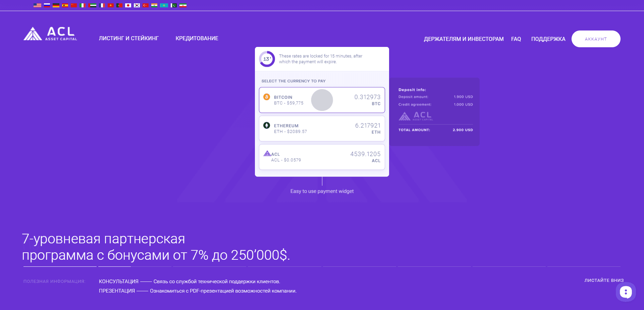This screenshot has width=644, height=310.
Task: Click the Листайте вниз scroll prompt
Action: click(x=604, y=281)
